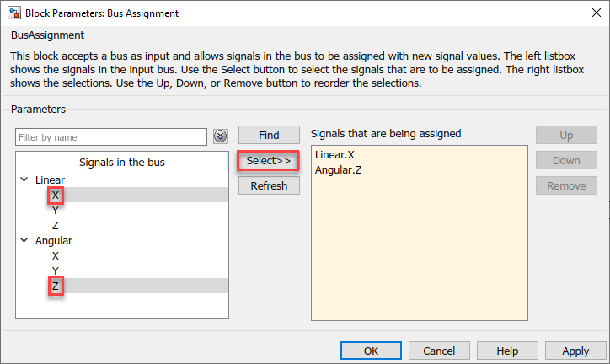Image resolution: width=610 pixels, height=364 pixels.
Task: Select signal Y under Angular
Action: [56, 271]
